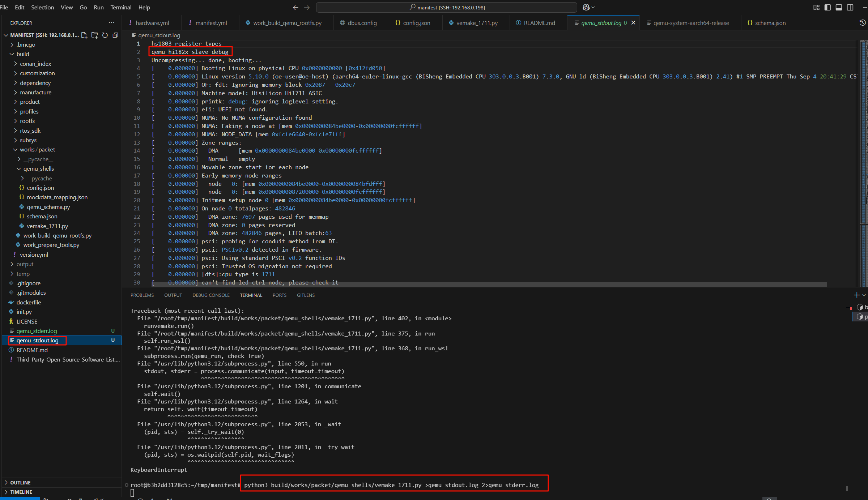Collapse the qemu_shells folder
Image resolution: width=868 pixels, height=500 pixels.
click(x=38, y=169)
